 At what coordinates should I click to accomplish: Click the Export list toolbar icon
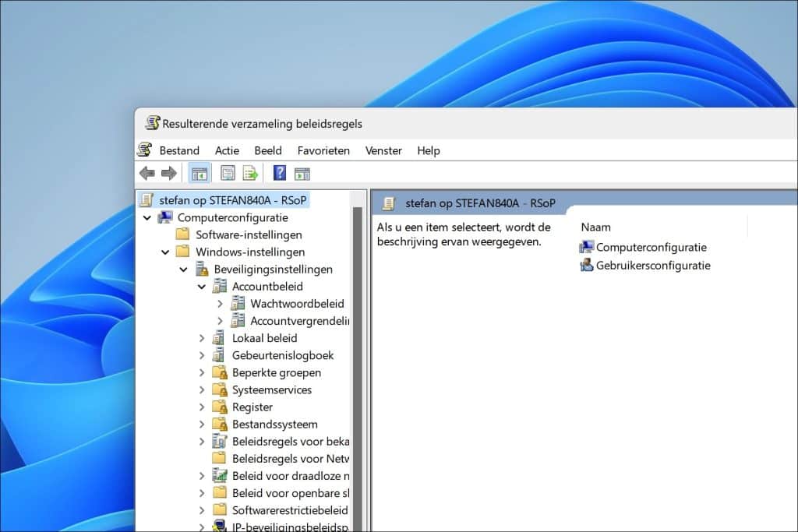point(250,174)
